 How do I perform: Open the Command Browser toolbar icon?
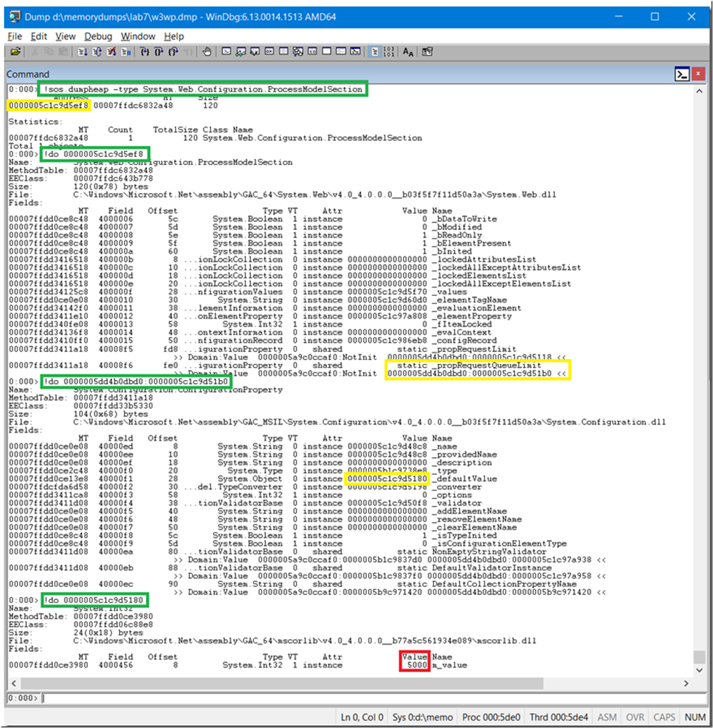(x=356, y=52)
